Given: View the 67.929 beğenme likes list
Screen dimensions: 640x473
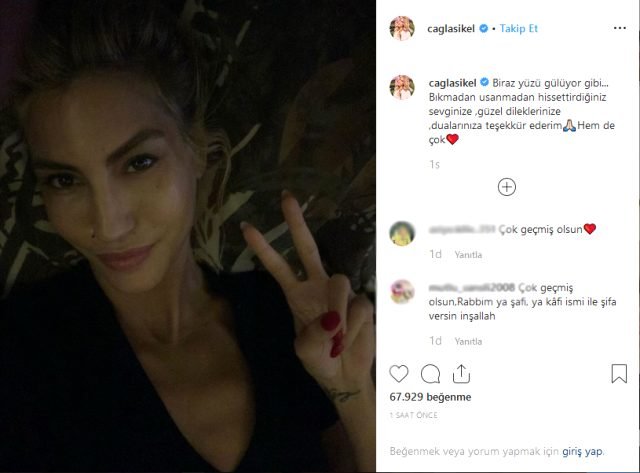Looking at the screenshot, I should point(430,397).
